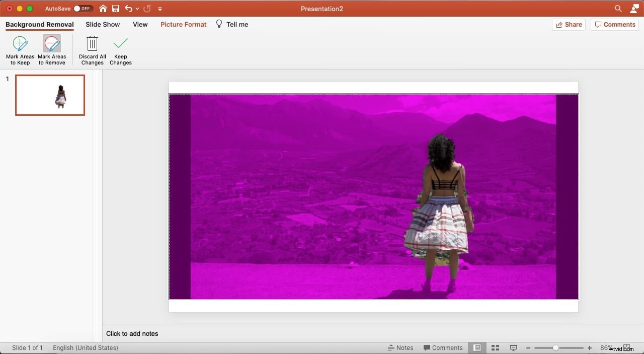This screenshot has width=644, height=354.
Task: Switch to Slide Sorter view
Action: coord(495,347)
